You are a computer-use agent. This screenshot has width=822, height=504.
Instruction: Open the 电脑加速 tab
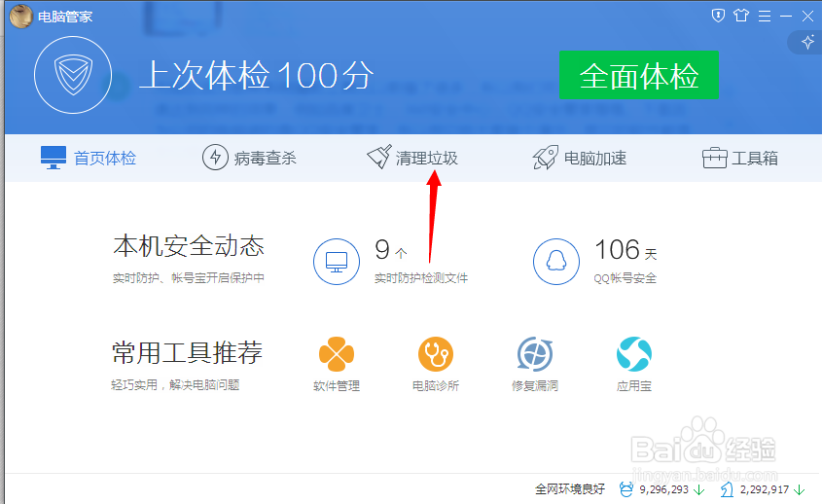click(x=579, y=158)
